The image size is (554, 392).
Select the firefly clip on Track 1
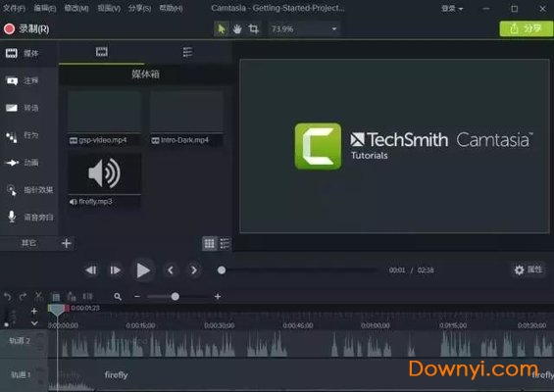[301, 375]
